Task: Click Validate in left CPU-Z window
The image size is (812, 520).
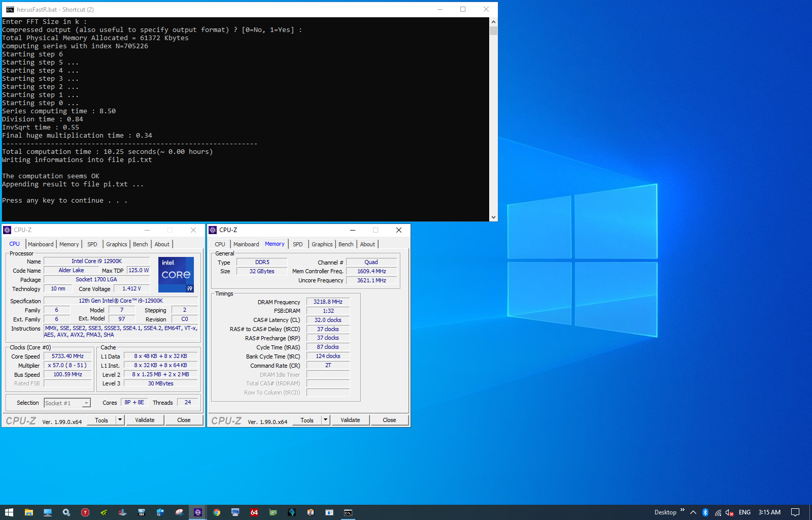Action: (145, 420)
